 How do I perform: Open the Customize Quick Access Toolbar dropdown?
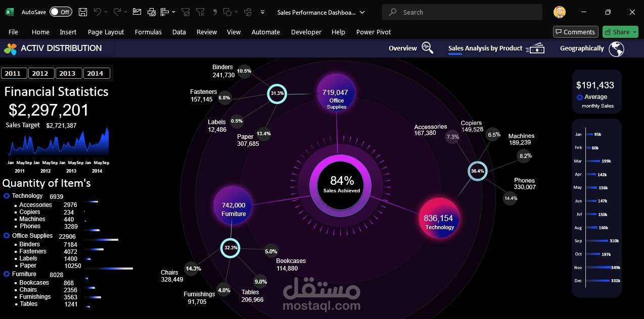pyautogui.click(x=262, y=12)
